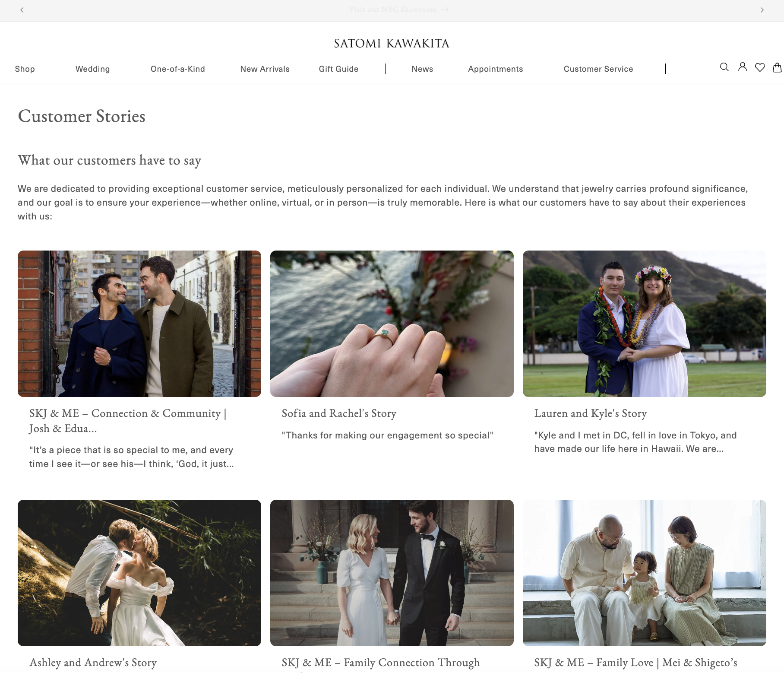This screenshot has width=784, height=673.
Task: Open the News menu item
Action: (422, 69)
